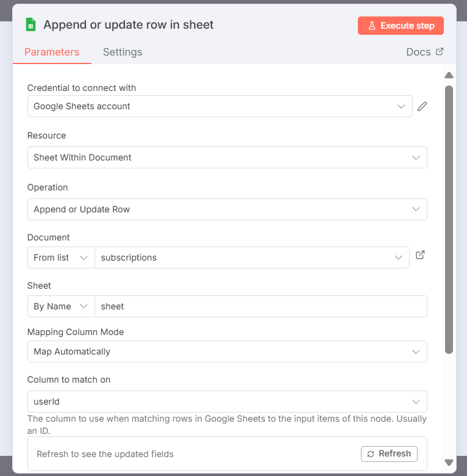Open the Docs link

coord(419,52)
